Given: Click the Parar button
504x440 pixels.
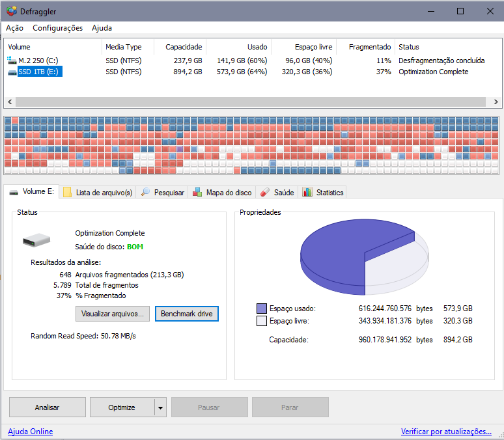Looking at the screenshot, I should click(x=290, y=407).
